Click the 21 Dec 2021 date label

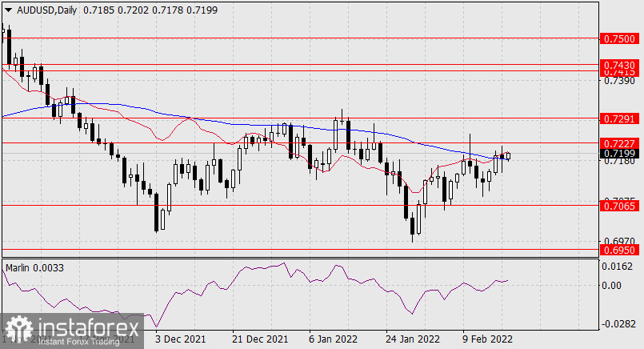(x=259, y=339)
